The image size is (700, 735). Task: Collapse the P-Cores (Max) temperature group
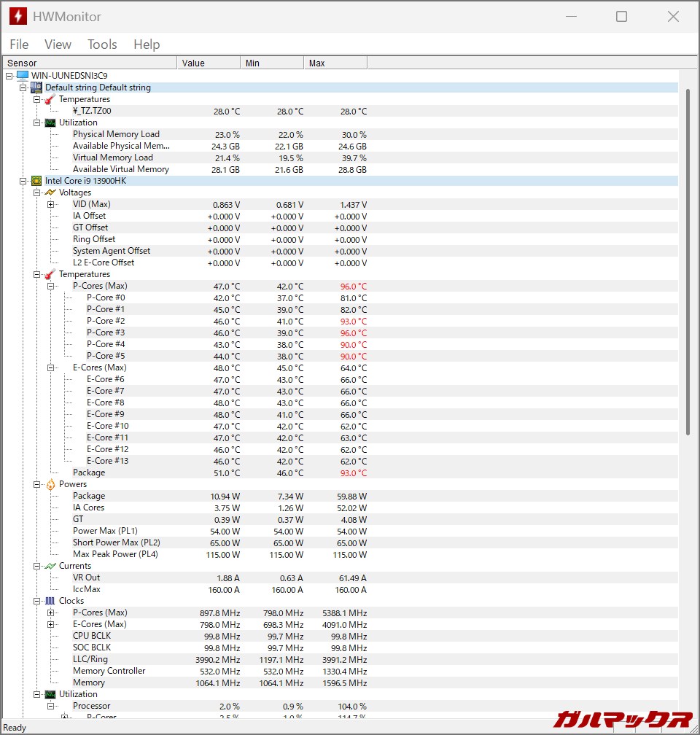click(51, 286)
